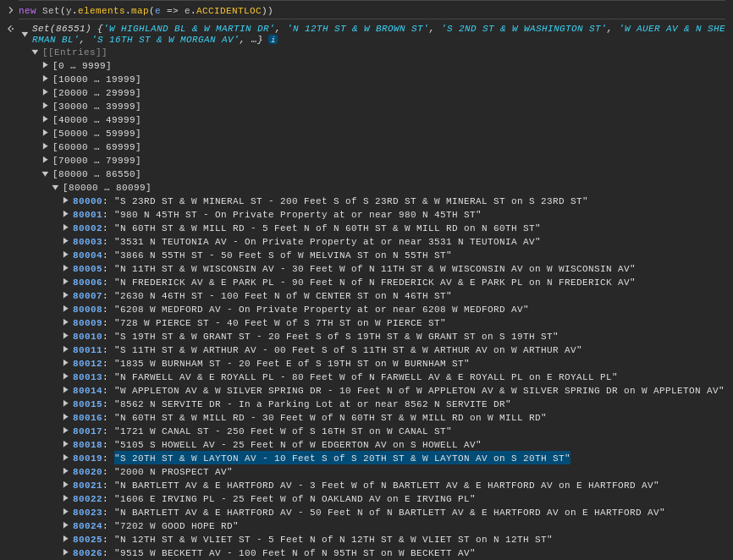The image size is (733, 560).
Task: Collapse the [[Entries]] node
Action: pyautogui.click(x=35, y=52)
